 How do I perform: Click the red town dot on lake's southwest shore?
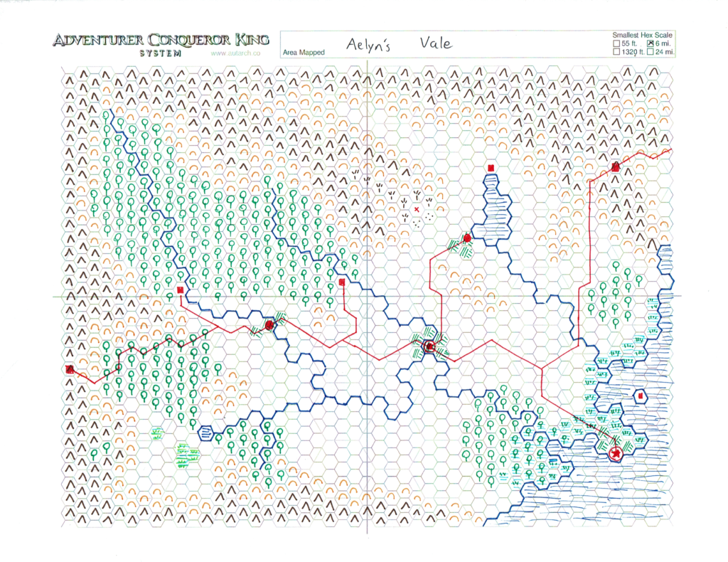[467, 238]
